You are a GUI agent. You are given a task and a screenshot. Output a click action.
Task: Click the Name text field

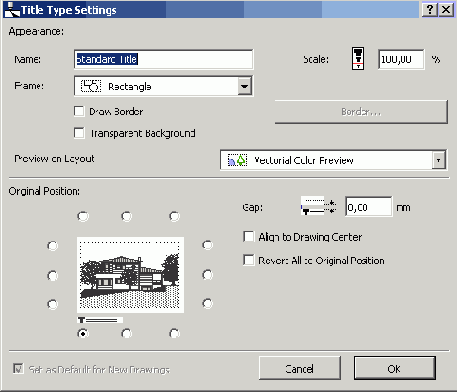click(x=163, y=59)
